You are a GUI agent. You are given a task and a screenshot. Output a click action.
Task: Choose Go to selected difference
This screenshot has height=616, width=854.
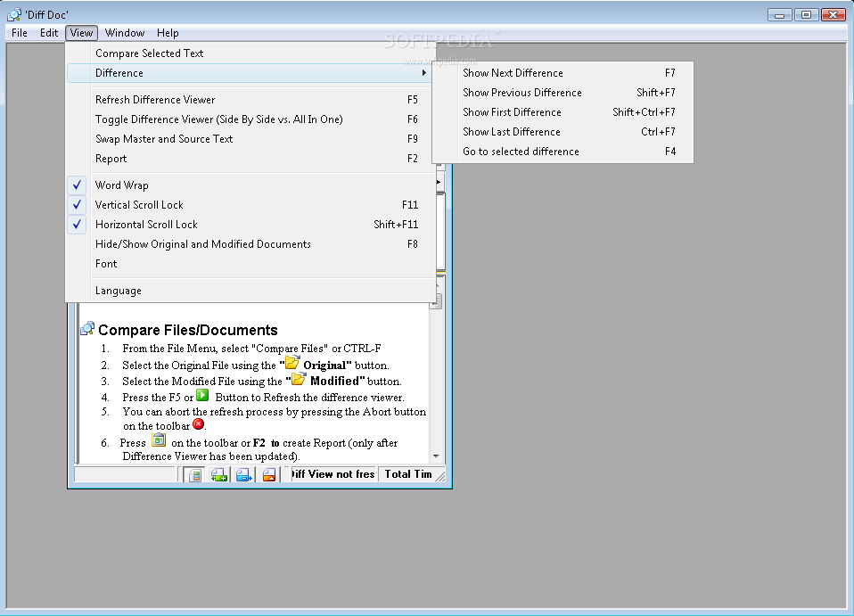click(x=563, y=152)
